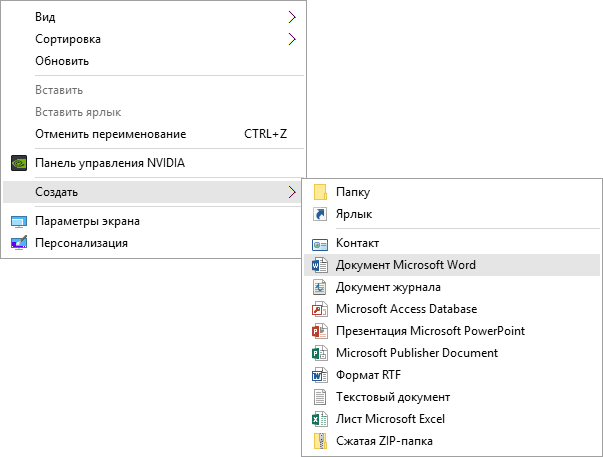Expand the Создать submenu arrow
The image size is (603, 457).
coord(292,192)
